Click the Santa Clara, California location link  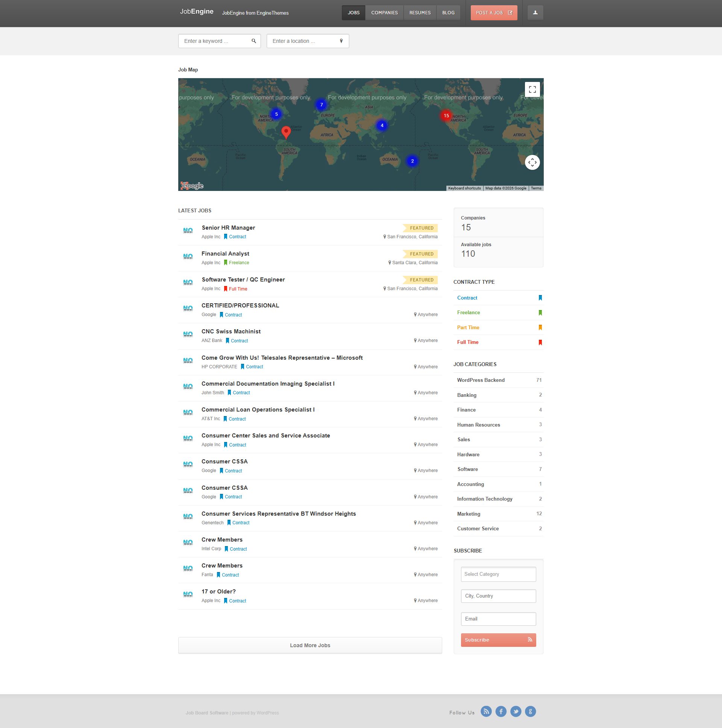pyautogui.click(x=415, y=263)
